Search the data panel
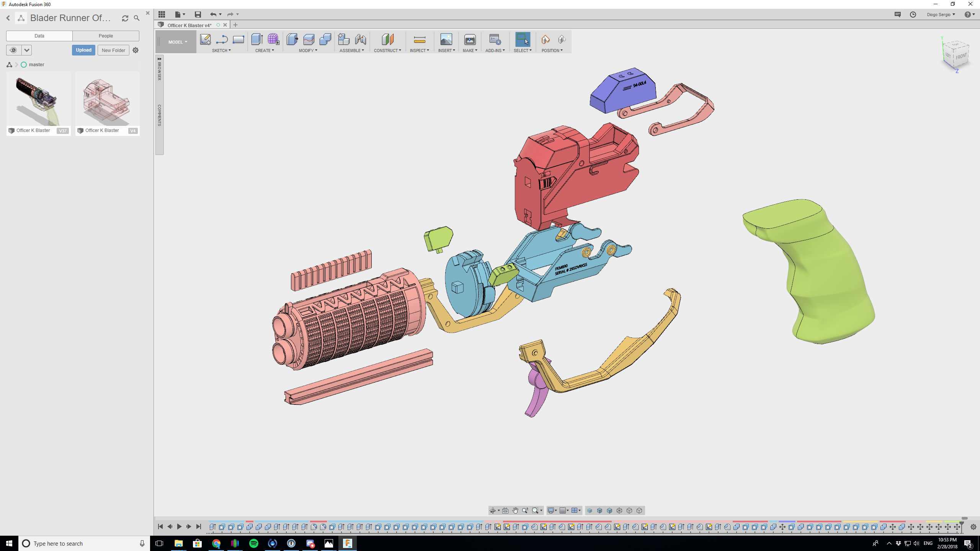The image size is (980, 551). click(x=137, y=18)
